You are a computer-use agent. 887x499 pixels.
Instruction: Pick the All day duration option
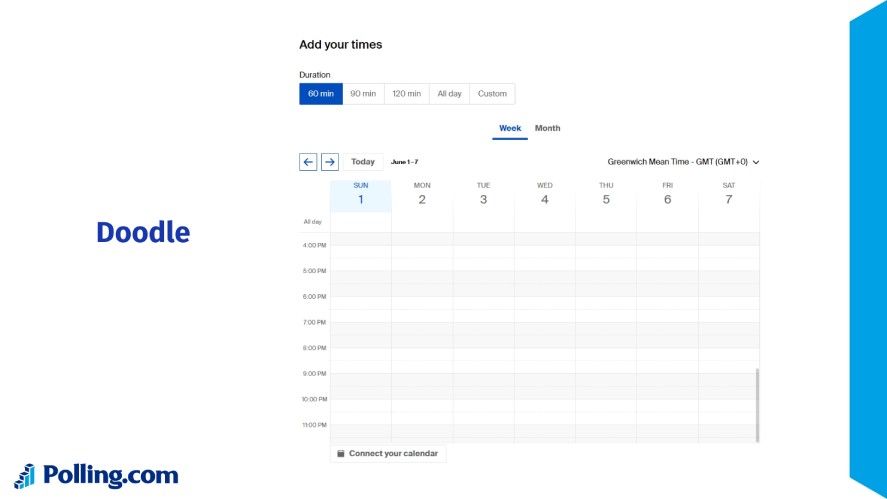449,94
